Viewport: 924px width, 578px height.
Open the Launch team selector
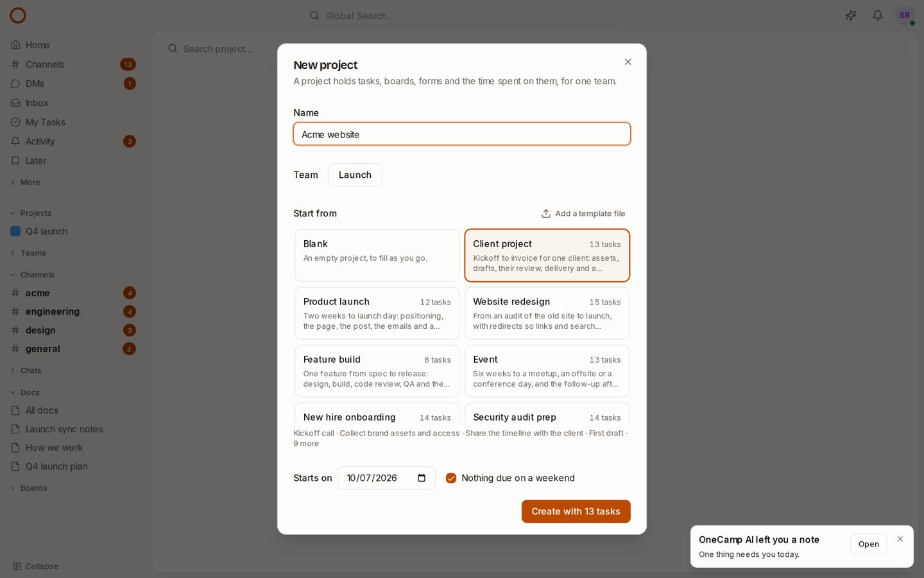pos(355,175)
